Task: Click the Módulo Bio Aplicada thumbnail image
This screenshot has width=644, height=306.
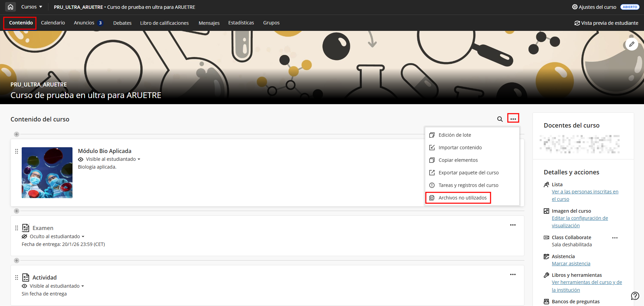Action: click(47, 173)
